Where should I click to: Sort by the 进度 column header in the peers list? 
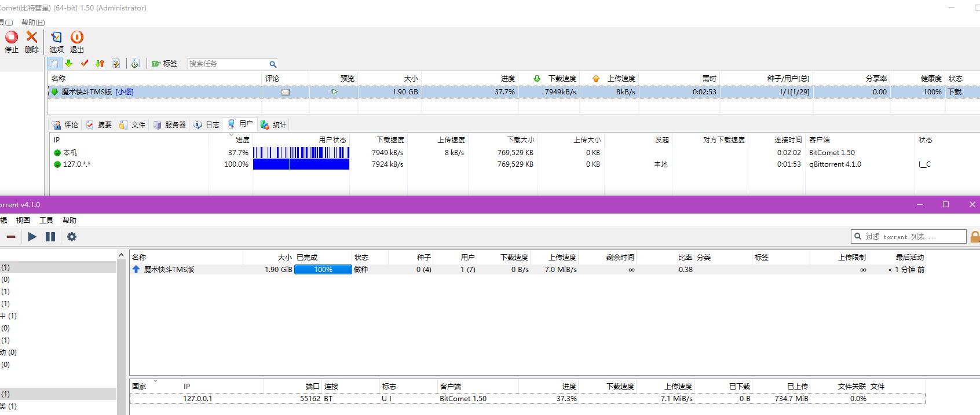(x=243, y=140)
